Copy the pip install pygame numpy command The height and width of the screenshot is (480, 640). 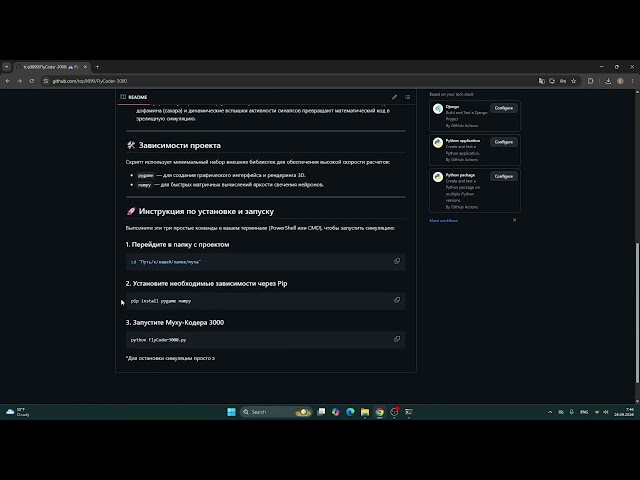(x=397, y=300)
